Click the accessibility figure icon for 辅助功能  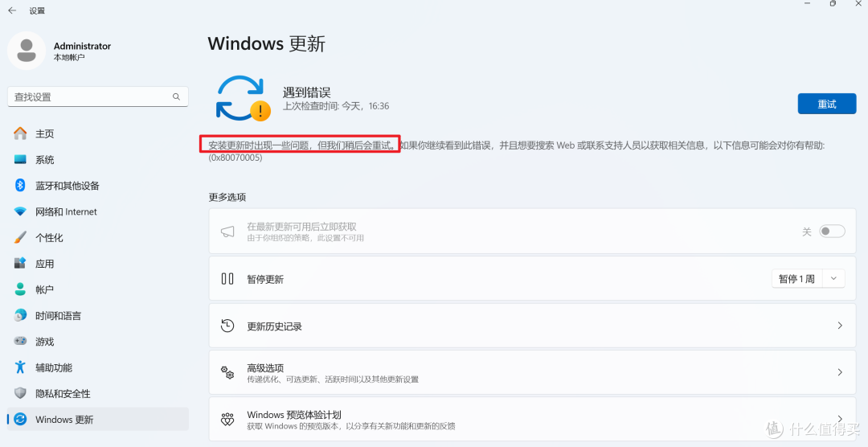pos(20,367)
